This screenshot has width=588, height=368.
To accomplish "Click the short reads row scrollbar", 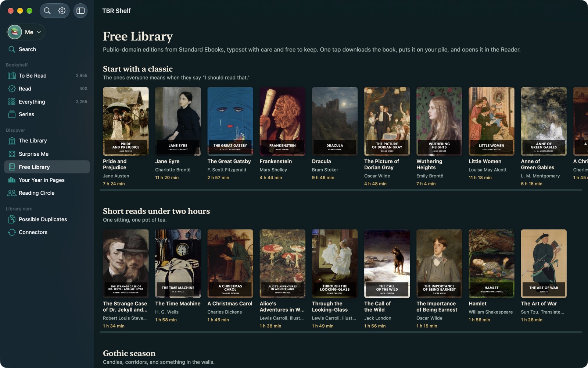I will tap(341, 332).
